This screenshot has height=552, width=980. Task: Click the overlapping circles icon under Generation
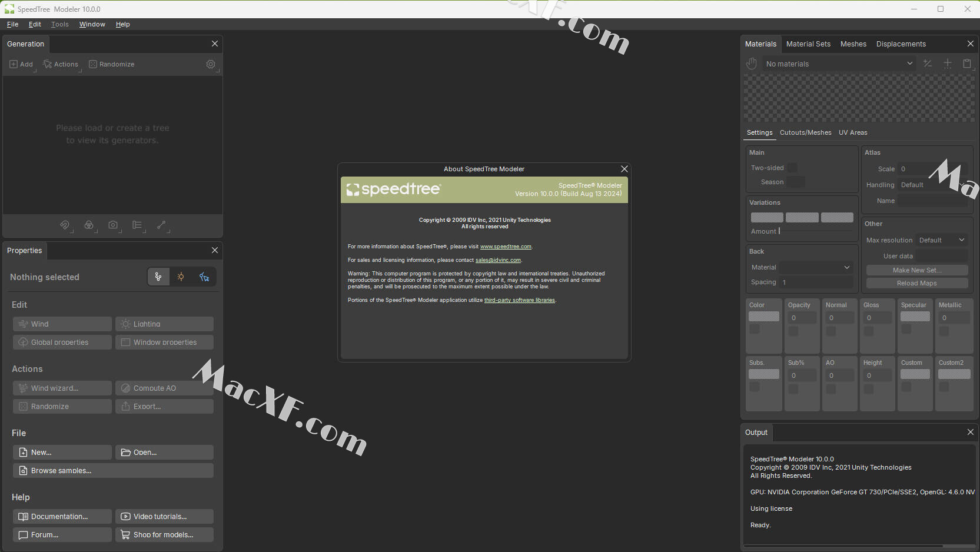click(x=89, y=225)
